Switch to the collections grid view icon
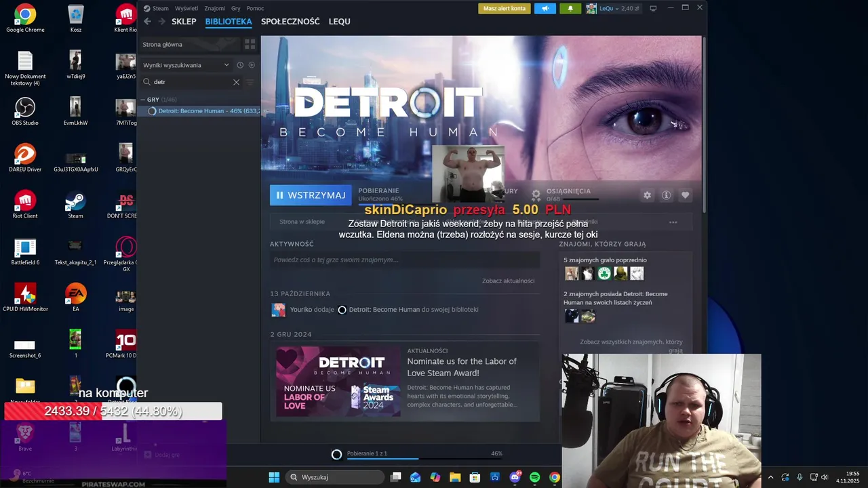Image resolution: width=868 pixels, height=488 pixels. pos(250,44)
